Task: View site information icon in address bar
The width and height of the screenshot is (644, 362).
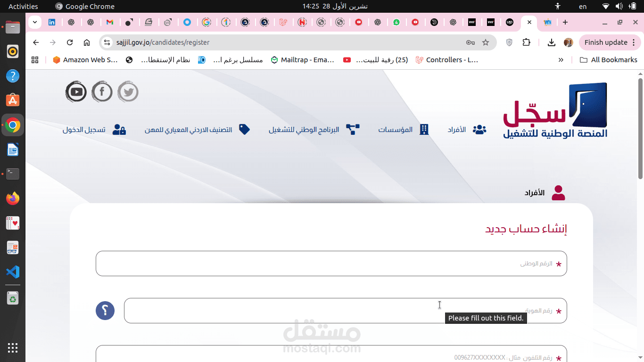Action: [107, 42]
